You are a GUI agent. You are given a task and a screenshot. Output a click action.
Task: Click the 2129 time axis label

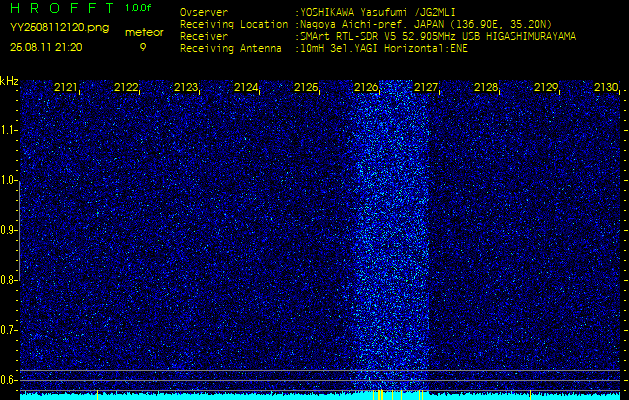pos(546,87)
